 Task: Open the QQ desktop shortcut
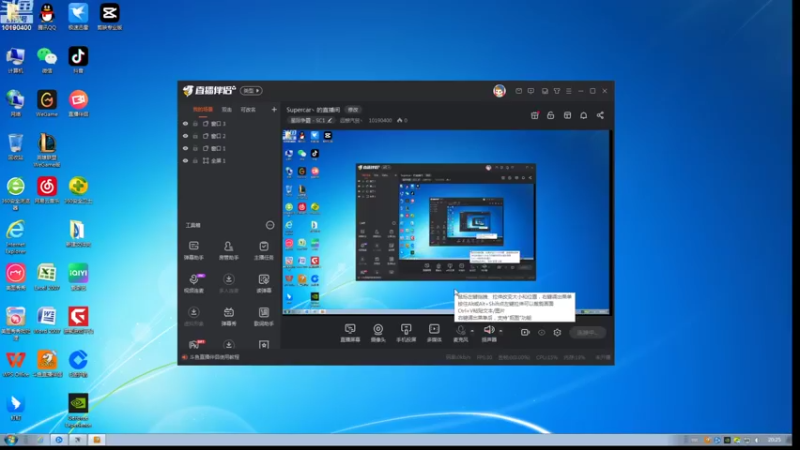point(47,16)
